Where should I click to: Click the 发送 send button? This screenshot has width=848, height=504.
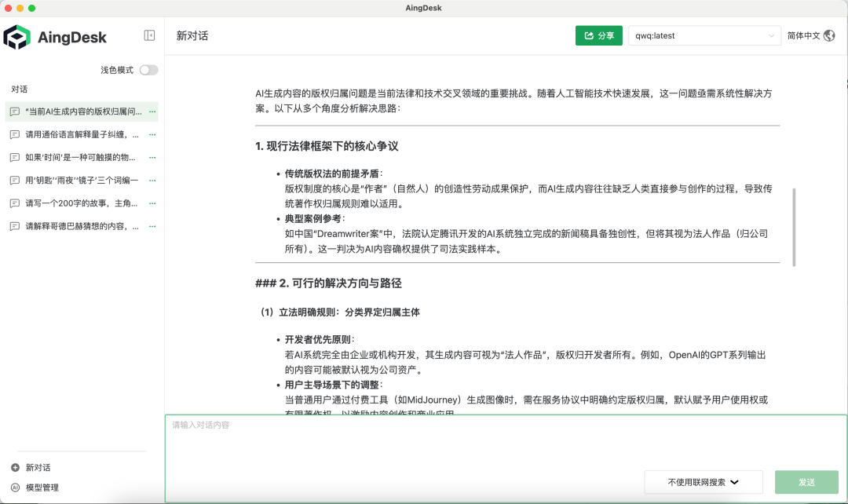coord(806,482)
